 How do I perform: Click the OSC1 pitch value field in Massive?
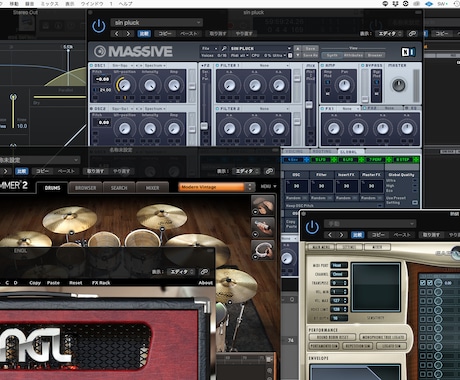tap(102, 79)
